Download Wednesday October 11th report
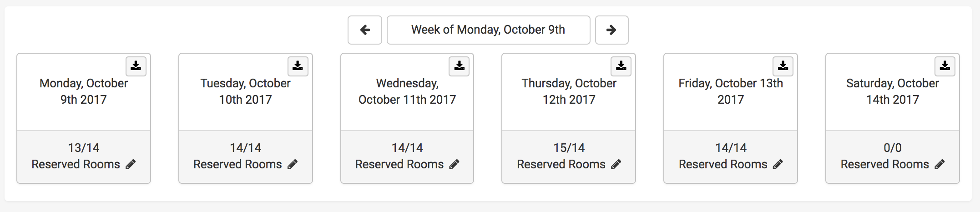This screenshot has width=980, height=212. click(460, 66)
